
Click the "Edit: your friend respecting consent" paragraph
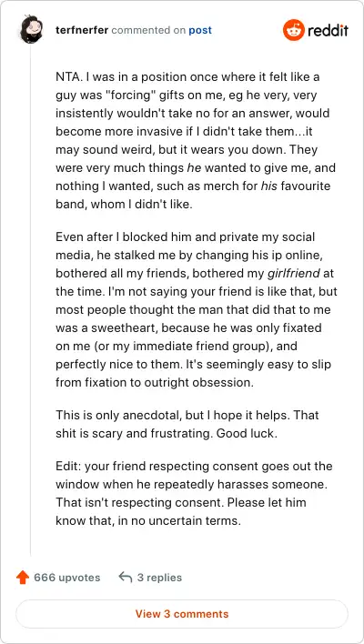point(194,493)
